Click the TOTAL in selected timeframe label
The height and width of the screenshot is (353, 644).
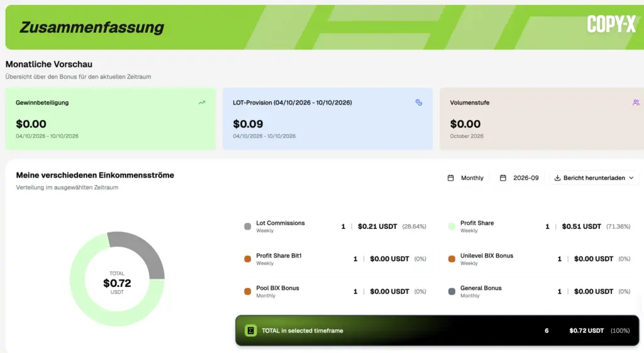(303, 331)
